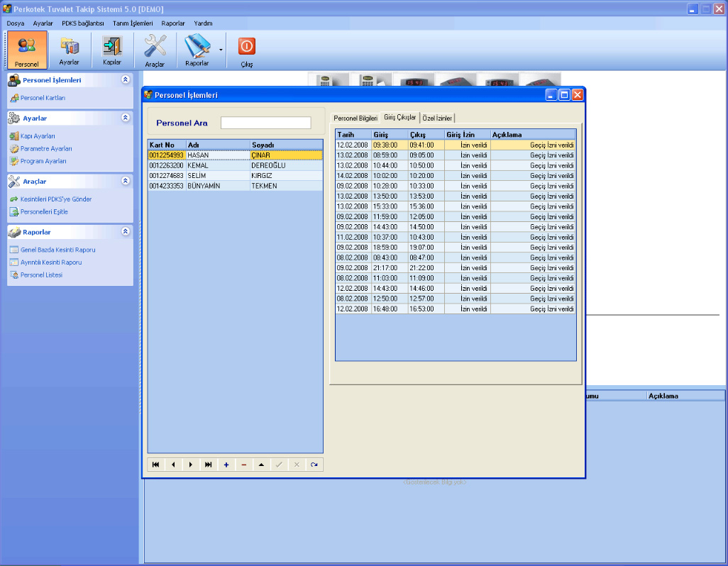Collapse the Personel İşlemleri sidebar panel
The image size is (728, 566).
(126, 80)
